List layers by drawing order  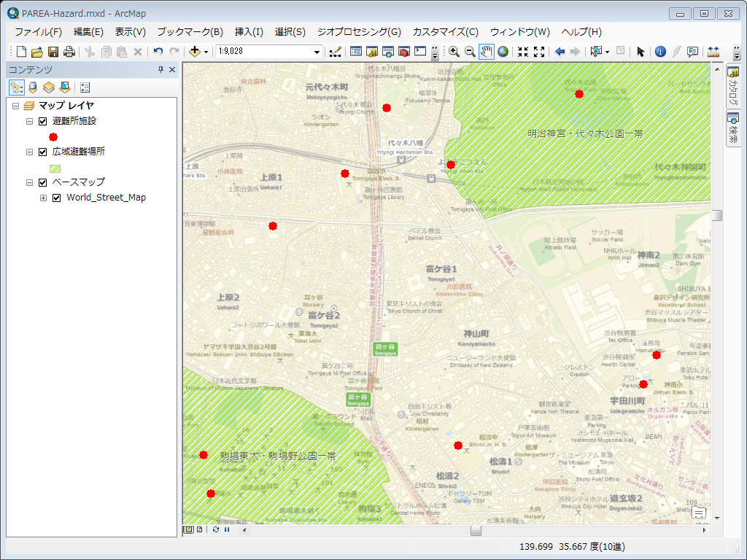tap(17, 87)
